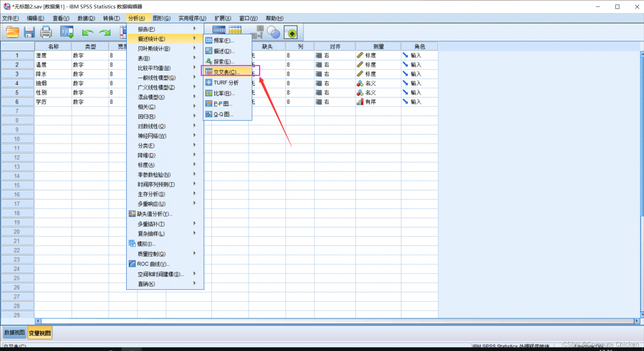Expand the 贝叶斯统计(B) submenu
The width and height of the screenshot is (644, 351).
tap(165, 48)
